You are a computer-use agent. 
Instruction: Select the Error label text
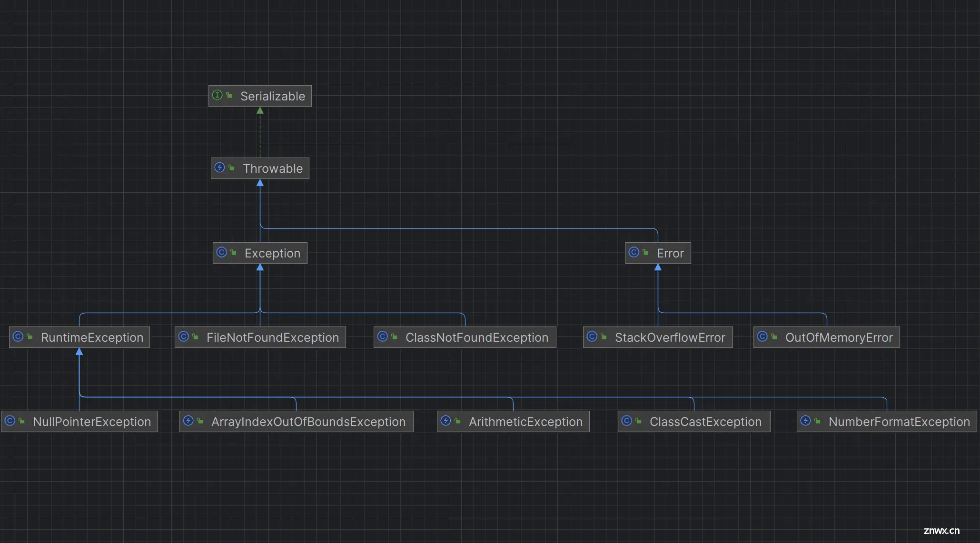point(670,253)
